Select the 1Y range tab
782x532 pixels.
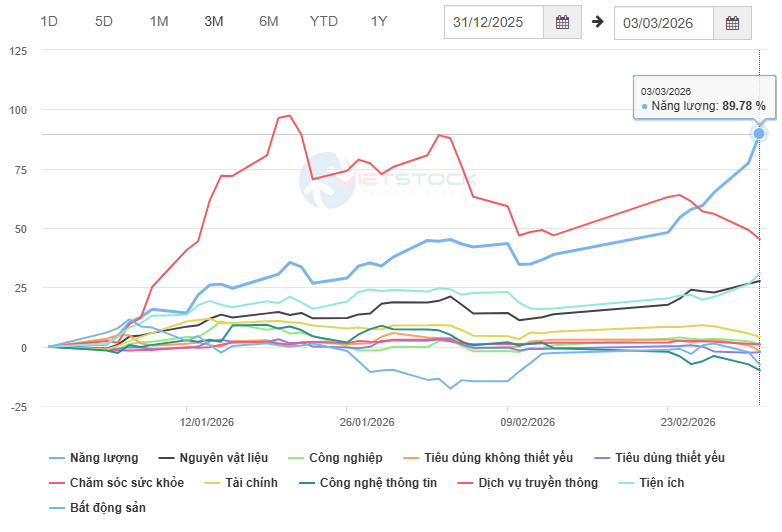click(x=378, y=21)
